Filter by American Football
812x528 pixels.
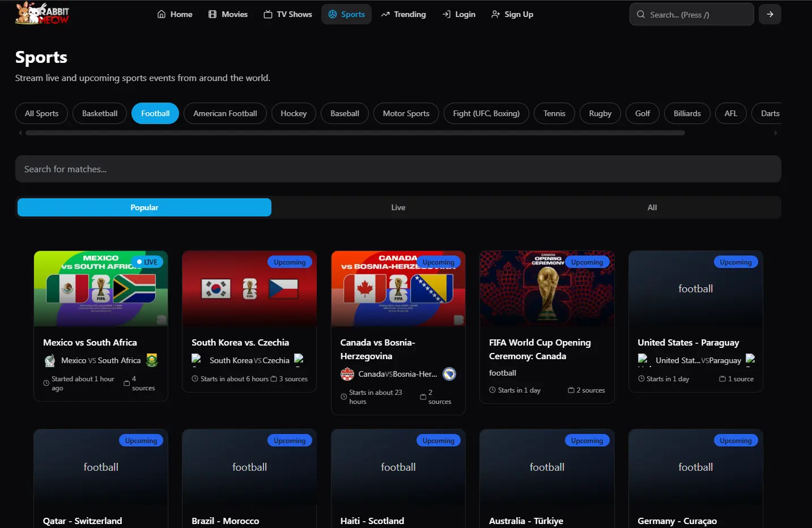tap(225, 113)
